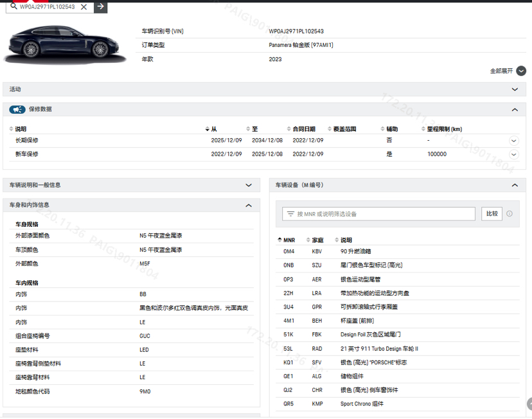Image resolution: width=532 pixels, height=419 pixels.
Task: Click 外部漆面颜色 N5 午夜蓝金属漆 value
Action: pos(161,235)
